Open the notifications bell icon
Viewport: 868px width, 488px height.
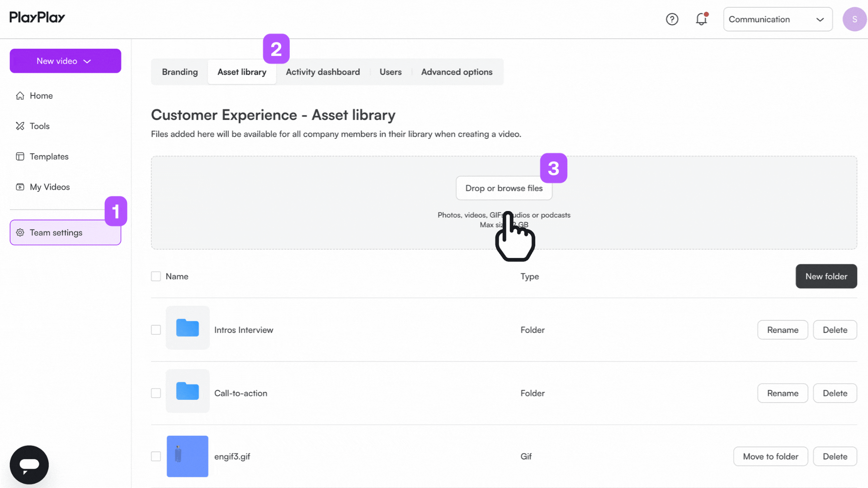[701, 19]
